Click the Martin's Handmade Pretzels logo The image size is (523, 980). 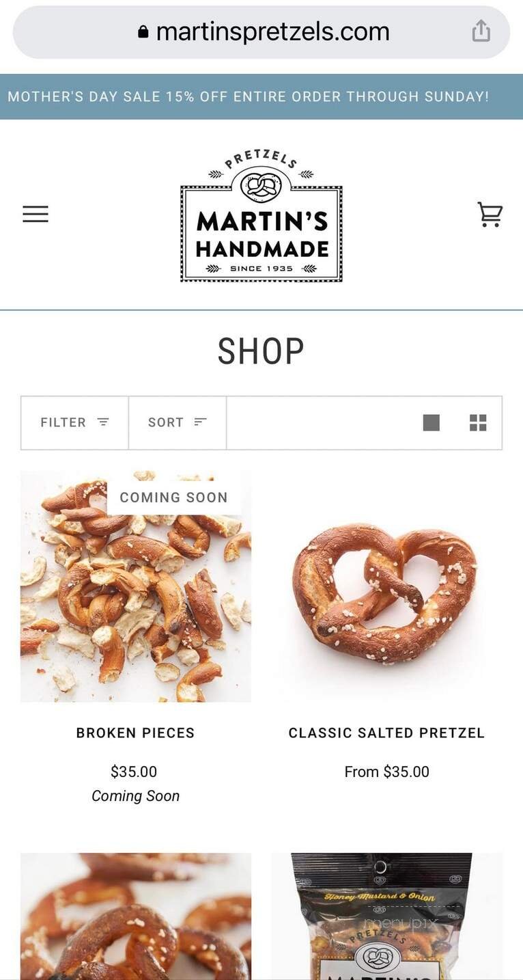[x=261, y=215]
